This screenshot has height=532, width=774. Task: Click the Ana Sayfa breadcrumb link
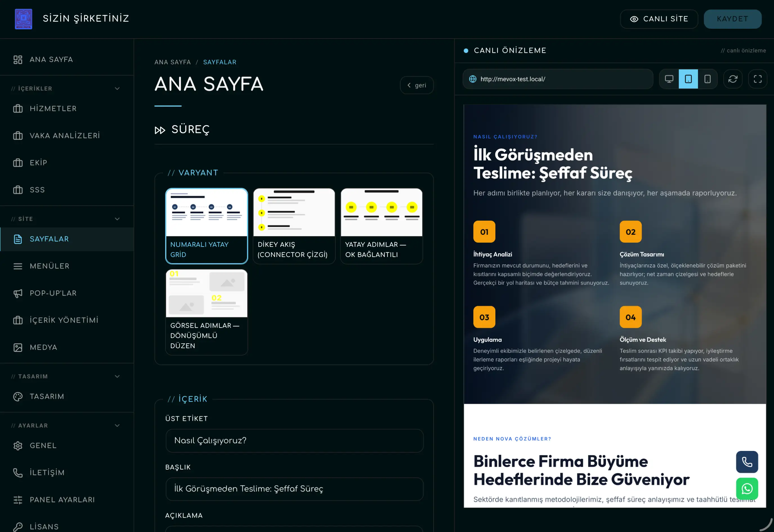coord(173,62)
